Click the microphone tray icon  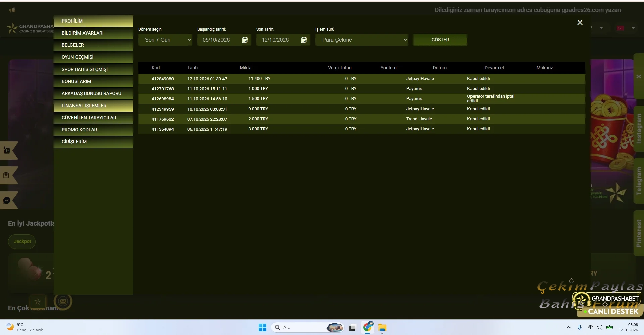coord(580,327)
